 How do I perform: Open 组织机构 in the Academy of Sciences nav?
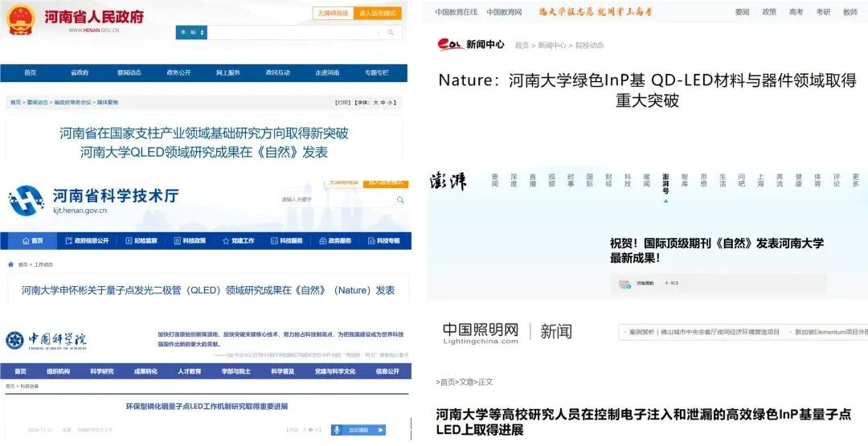tap(58, 371)
